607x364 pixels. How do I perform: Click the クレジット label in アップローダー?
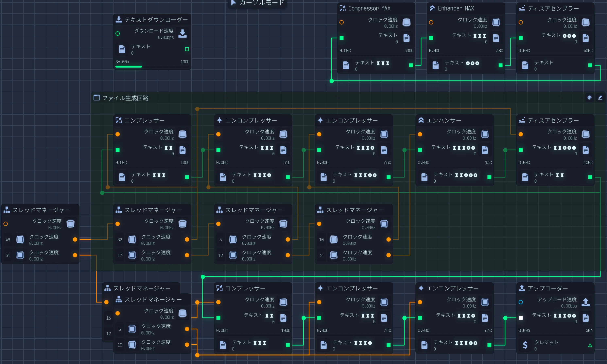[x=546, y=342]
